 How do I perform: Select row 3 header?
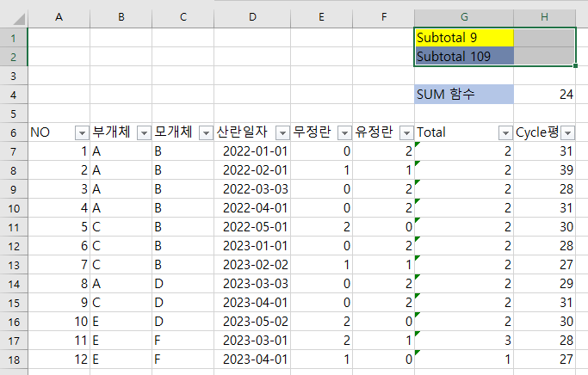(x=14, y=76)
